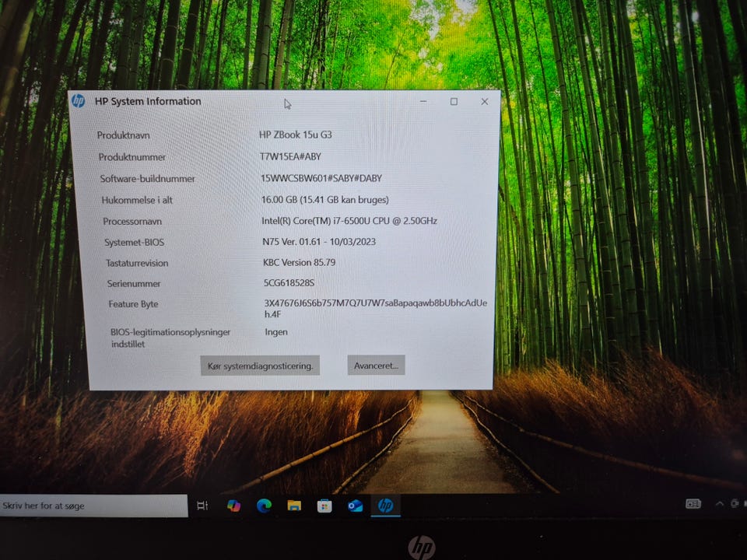
Task: Click the HP System Information title text
Action: (148, 101)
